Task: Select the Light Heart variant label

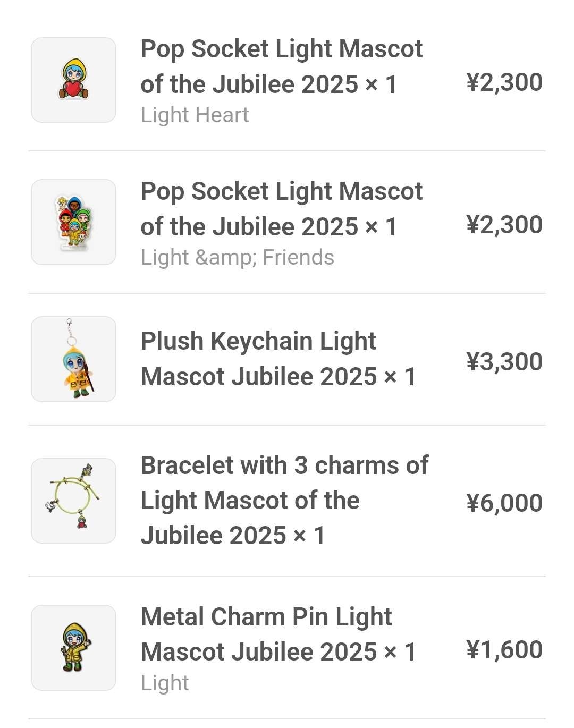Action: click(195, 115)
